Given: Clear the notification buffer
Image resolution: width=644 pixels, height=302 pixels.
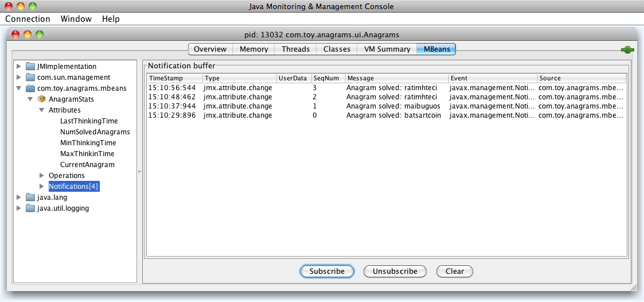Looking at the screenshot, I should 454,271.
